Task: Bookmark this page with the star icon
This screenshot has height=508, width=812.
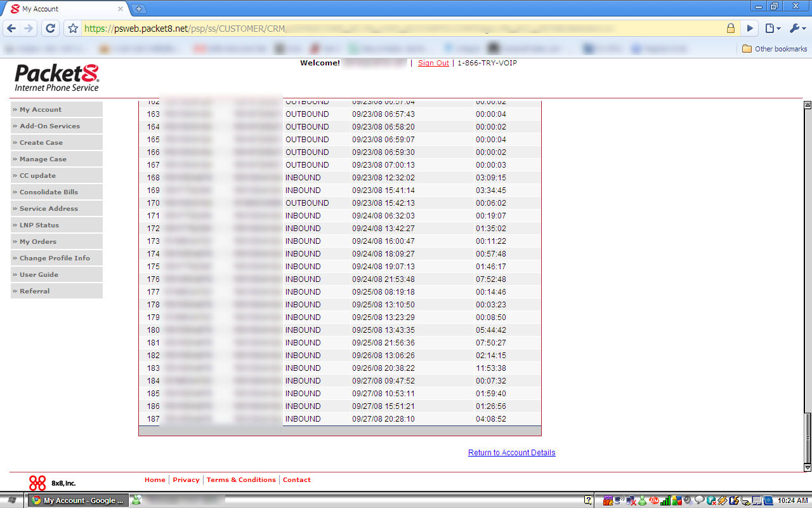Action: coord(73,29)
